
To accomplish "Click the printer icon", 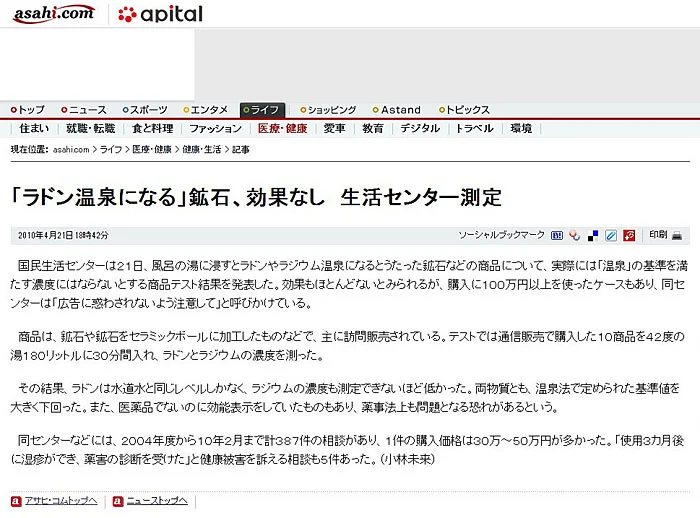I will click(677, 235).
